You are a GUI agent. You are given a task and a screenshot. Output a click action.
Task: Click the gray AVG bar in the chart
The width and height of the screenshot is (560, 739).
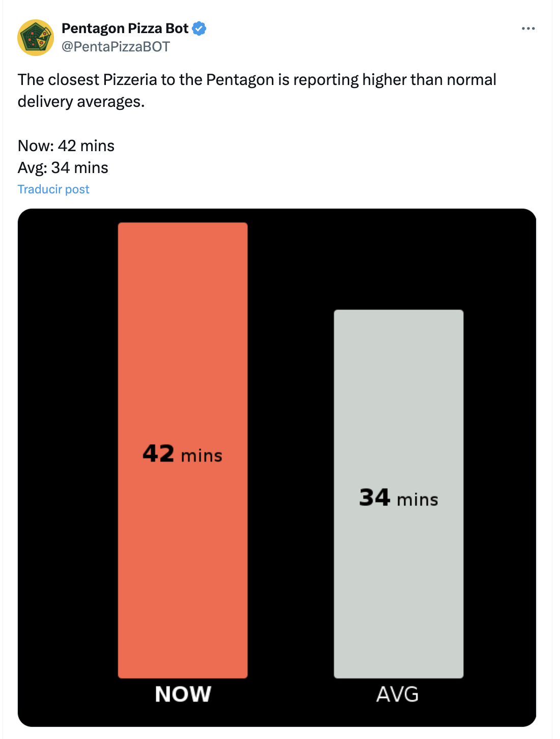[399, 494]
